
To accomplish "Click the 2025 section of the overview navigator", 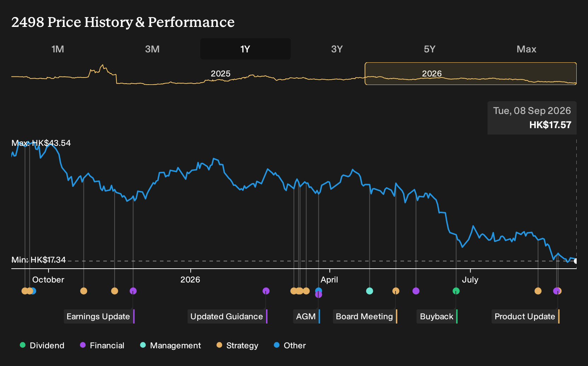I will coord(220,74).
